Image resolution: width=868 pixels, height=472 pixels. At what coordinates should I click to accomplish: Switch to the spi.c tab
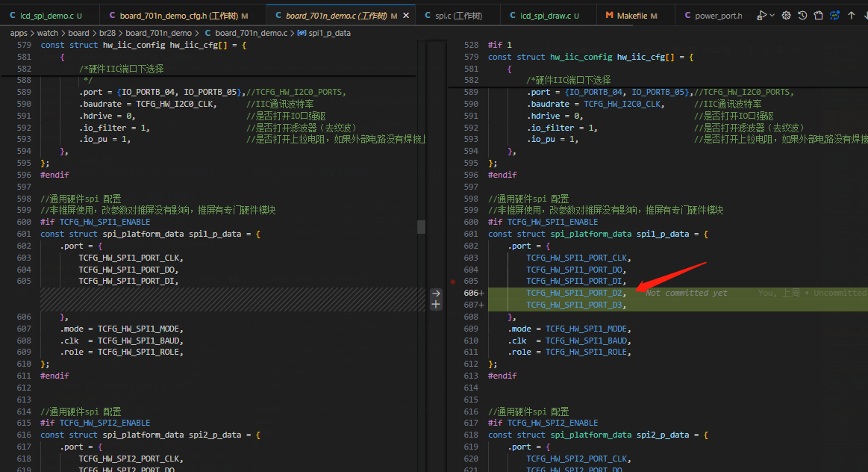[458, 16]
